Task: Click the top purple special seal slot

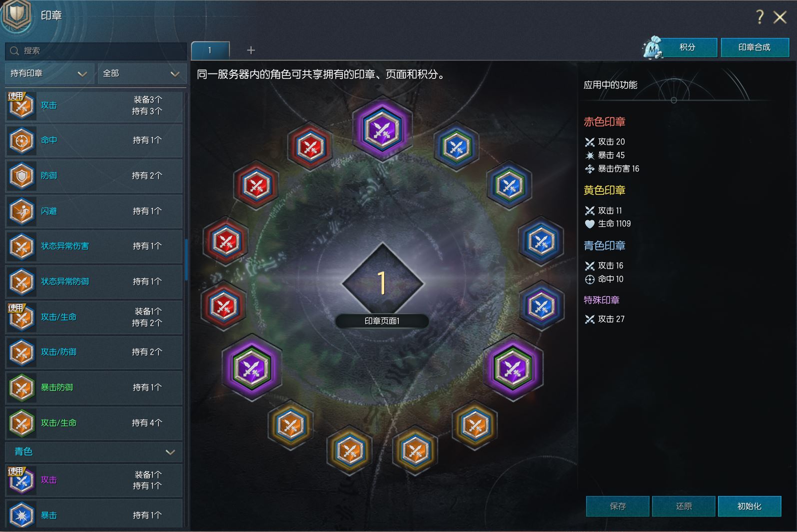Action: click(x=382, y=129)
